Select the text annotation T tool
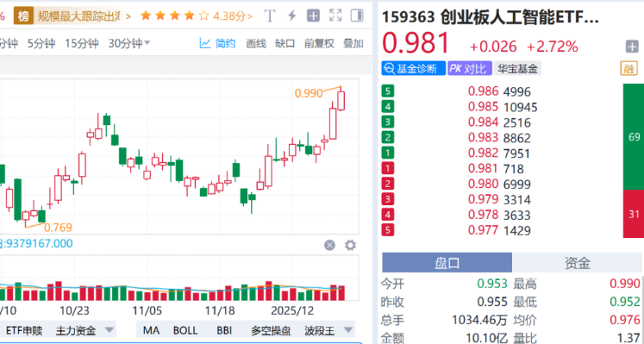The image size is (644, 344). click(270, 16)
